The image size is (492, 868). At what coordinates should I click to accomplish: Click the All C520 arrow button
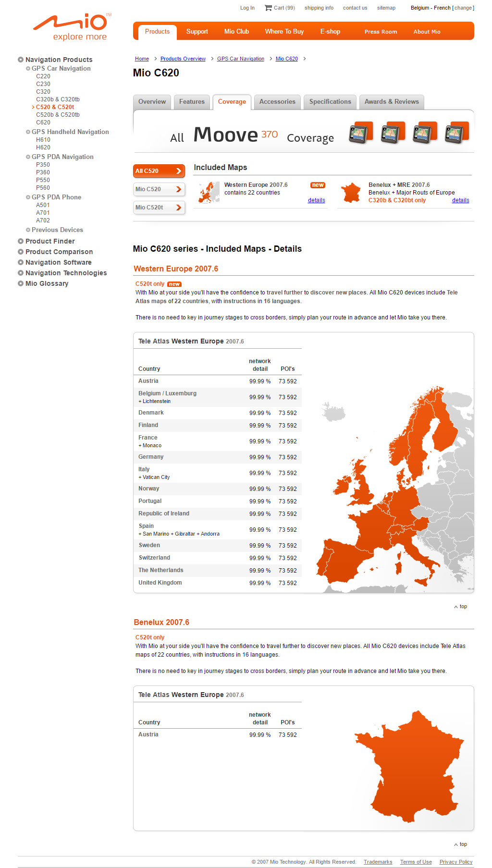[x=159, y=171]
